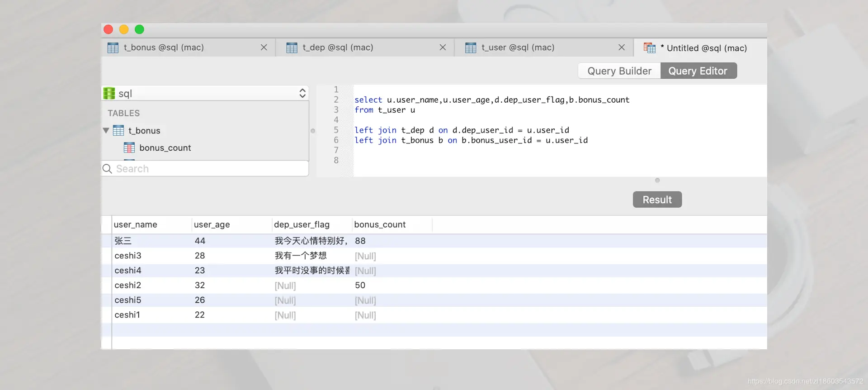Click the bonus_count value 50
Screen dimensions: 868x390
point(360,285)
